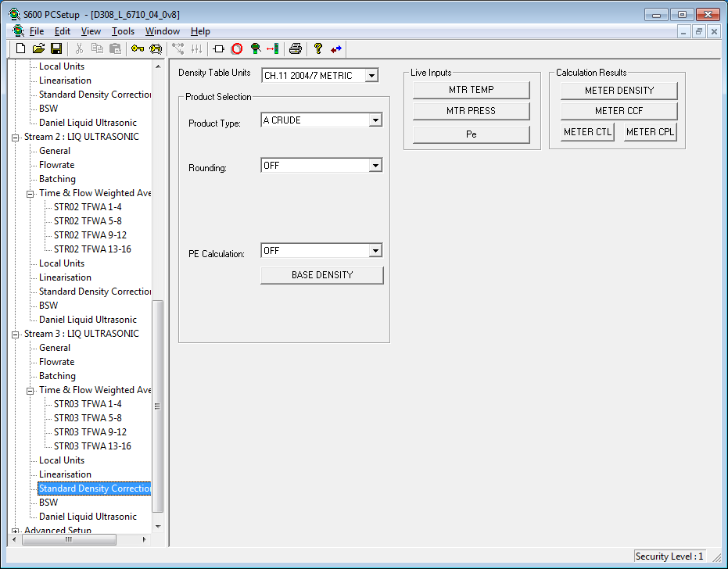Click the Pe live input button
Screen dimensions: 728x569
471,134
